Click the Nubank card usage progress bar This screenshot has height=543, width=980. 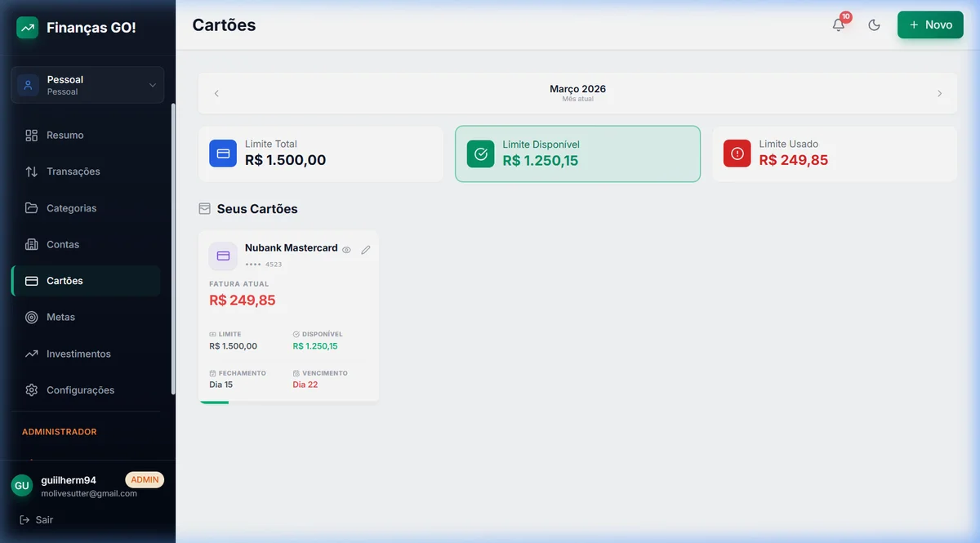tap(214, 401)
